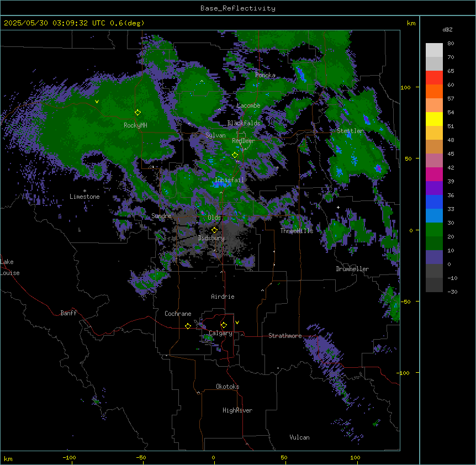The image size is (476, 465).
Task: Pick the purple 36-39 dBZ legend swatch
Action: click(434, 188)
